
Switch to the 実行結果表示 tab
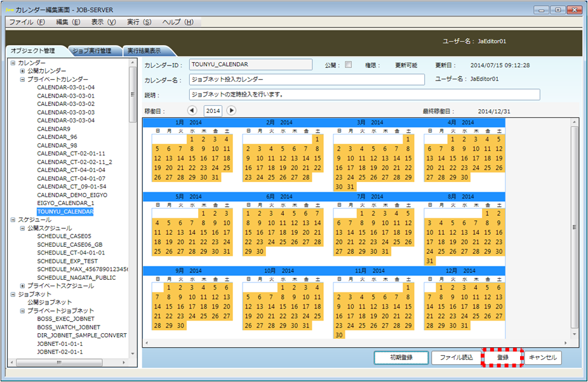[144, 51]
